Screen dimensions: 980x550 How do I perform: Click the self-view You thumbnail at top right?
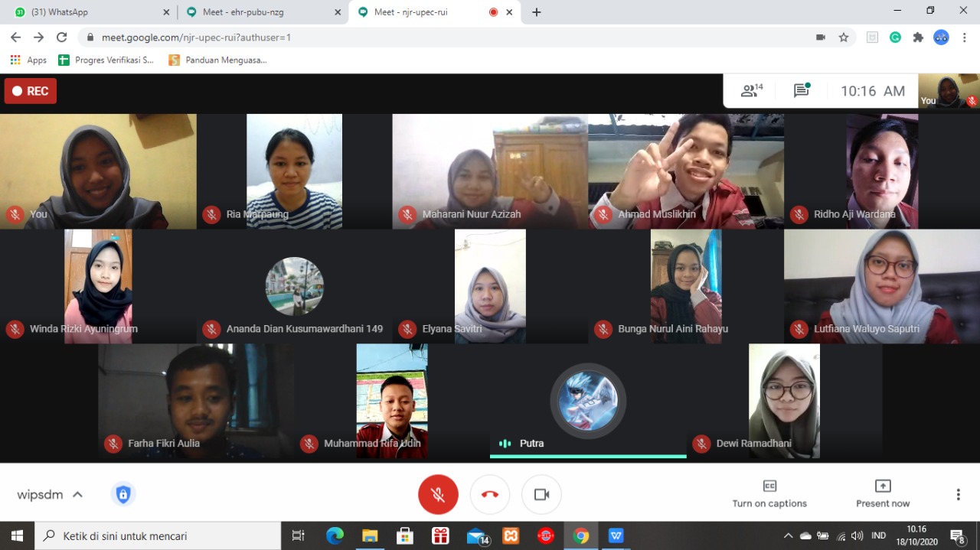pos(949,91)
